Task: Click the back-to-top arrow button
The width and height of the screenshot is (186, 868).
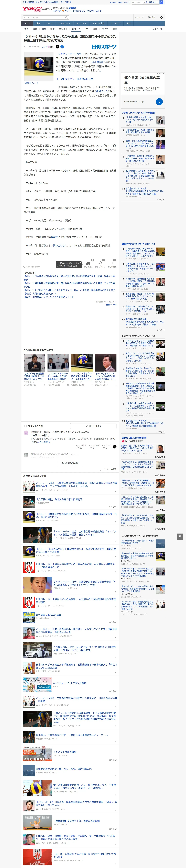Action: point(180,536)
